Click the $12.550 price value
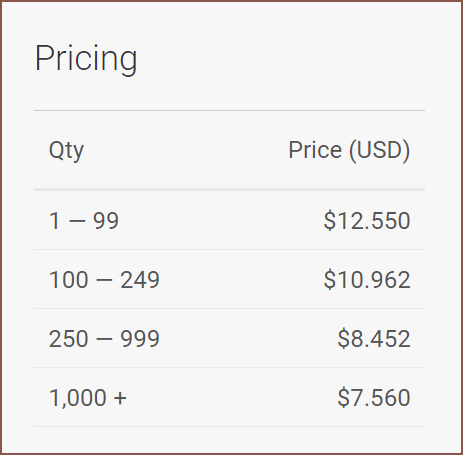 [367, 221]
